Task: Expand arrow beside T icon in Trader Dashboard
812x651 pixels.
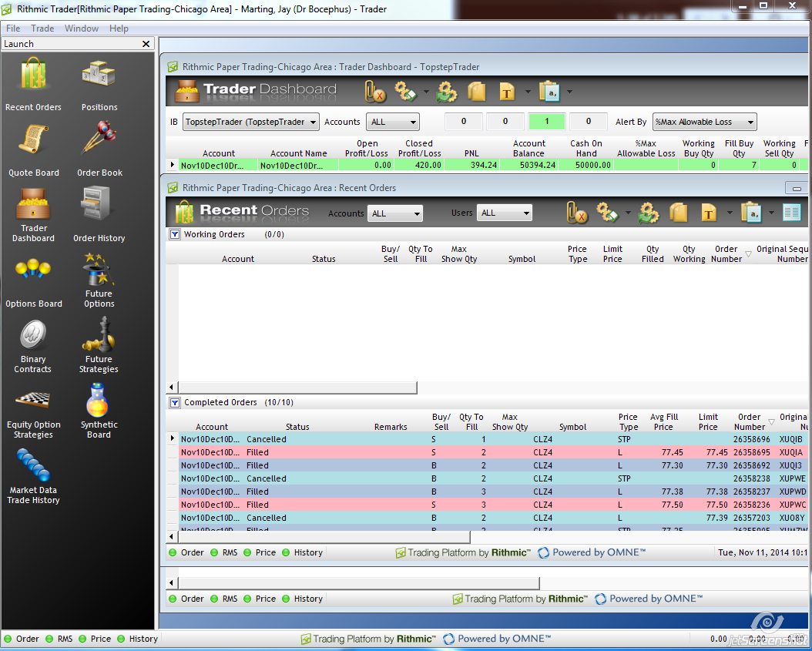Action: [x=527, y=92]
